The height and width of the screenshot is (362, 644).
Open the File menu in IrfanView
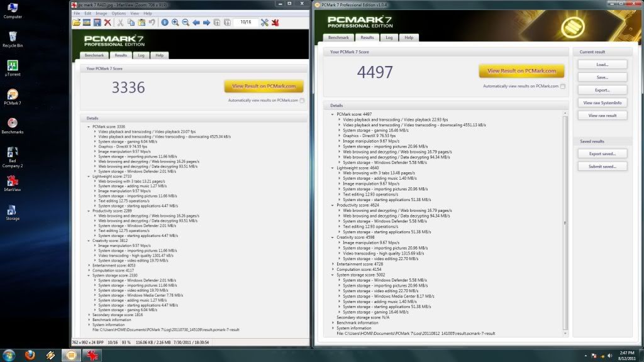[77, 13]
